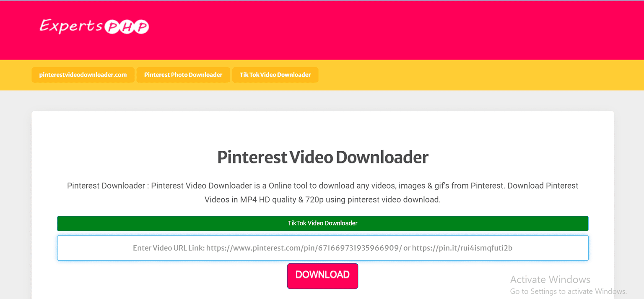Open the Tik Tok Video Downloader nav item
Screen dimensions: 644x299
275,74
